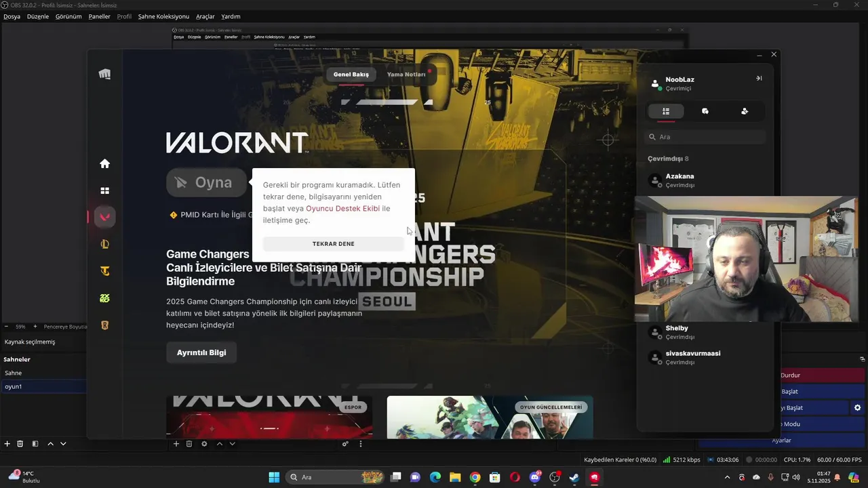
Task: Open Sahne Koleksiyonu menu
Action: coord(163,16)
